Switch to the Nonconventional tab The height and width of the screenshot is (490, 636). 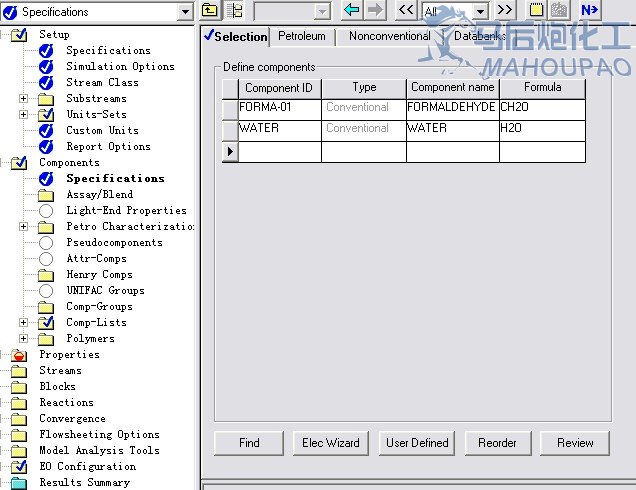389,36
